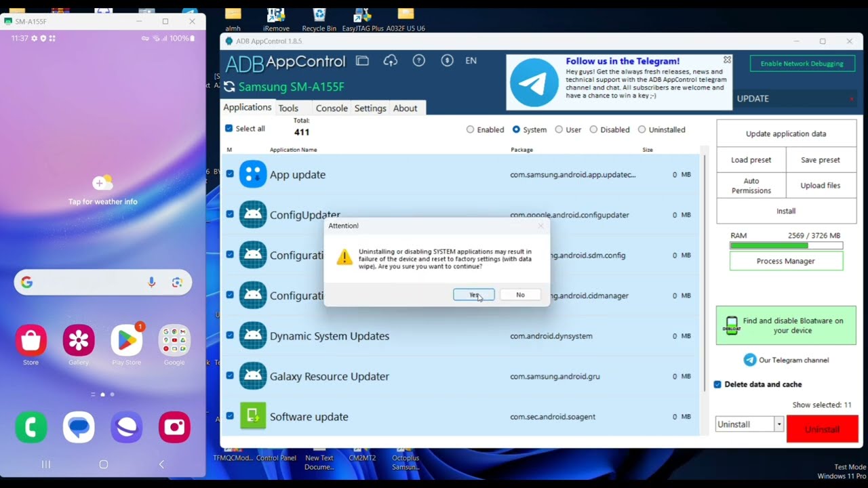Click the Google search bar on phone

click(x=103, y=283)
